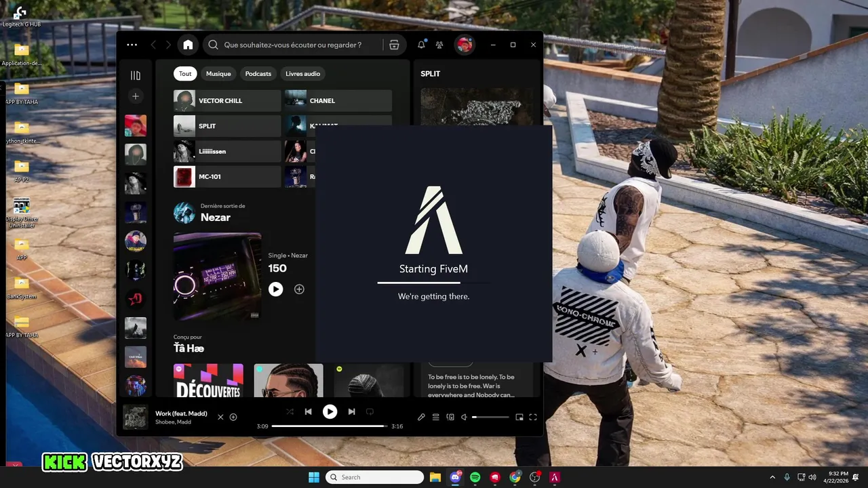Open FiveM taskbar icon
This screenshot has width=868, height=488.
pos(555,477)
